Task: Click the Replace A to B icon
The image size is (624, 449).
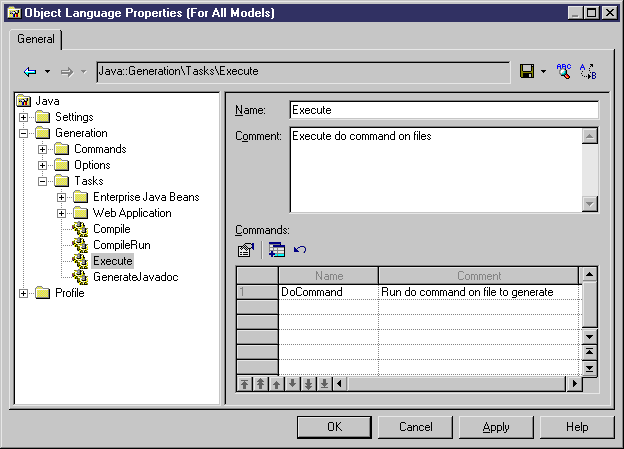Action: pos(588,71)
